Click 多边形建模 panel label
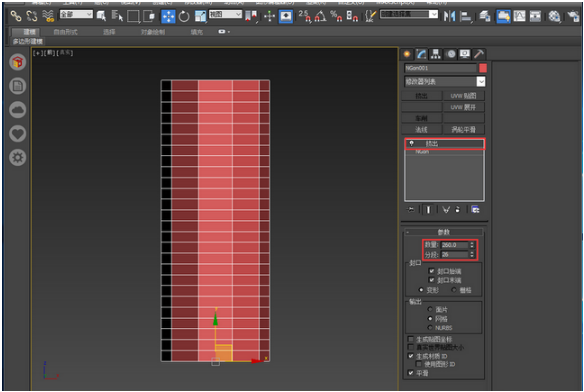This screenshot has width=584, height=392. tap(28, 41)
